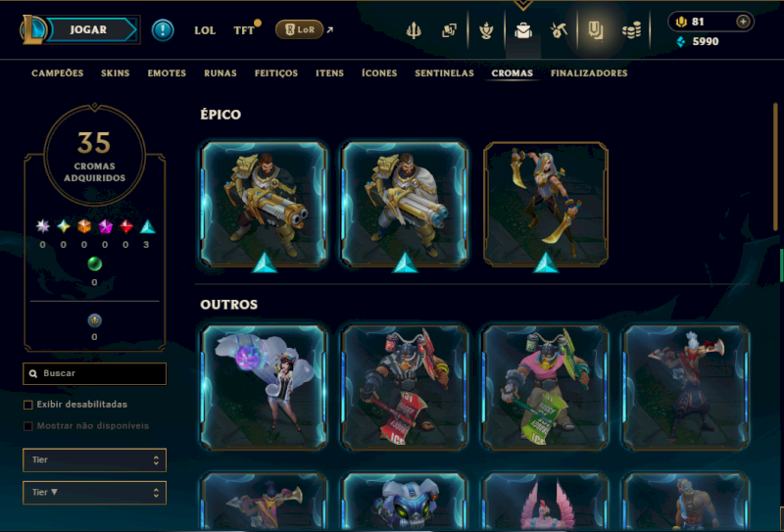Open the Clash trident icon
The width and height of the screenshot is (784, 532).
tap(414, 31)
